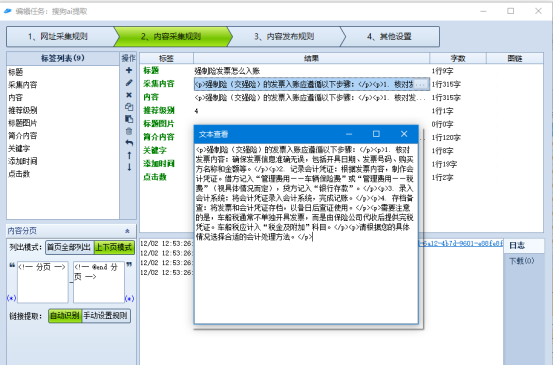Select 上下页模式 list mode
This screenshot has width=553, height=365.
pyautogui.click(x=114, y=248)
